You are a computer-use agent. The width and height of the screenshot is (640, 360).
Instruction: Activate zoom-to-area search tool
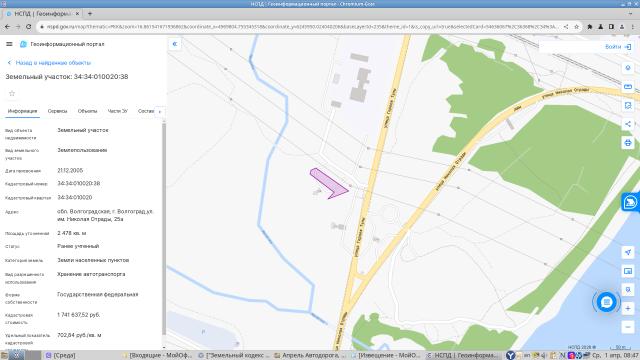point(628,290)
